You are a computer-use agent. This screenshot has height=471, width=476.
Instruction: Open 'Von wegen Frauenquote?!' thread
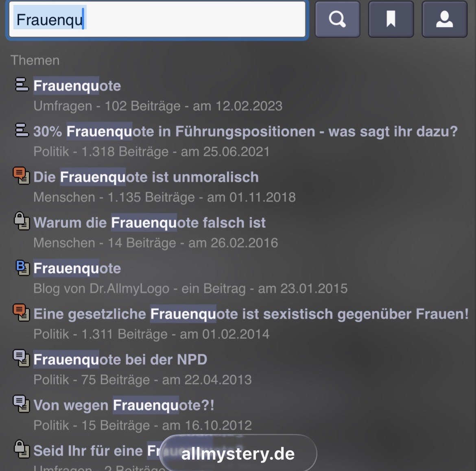coord(124,405)
